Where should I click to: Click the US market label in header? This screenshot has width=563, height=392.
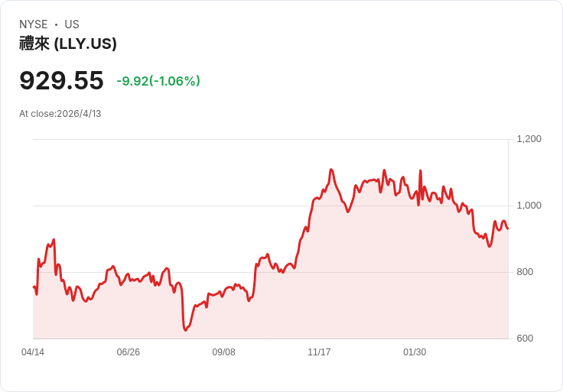72,24
